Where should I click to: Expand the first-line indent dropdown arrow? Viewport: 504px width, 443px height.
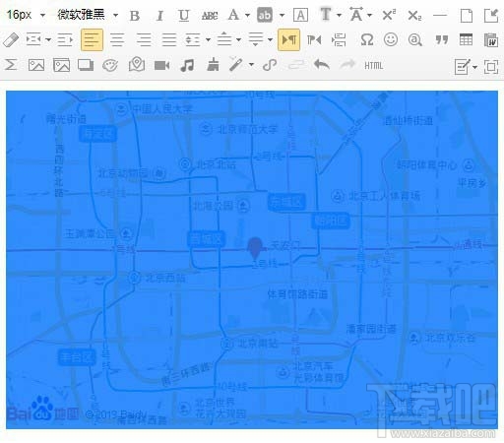(x=48, y=40)
